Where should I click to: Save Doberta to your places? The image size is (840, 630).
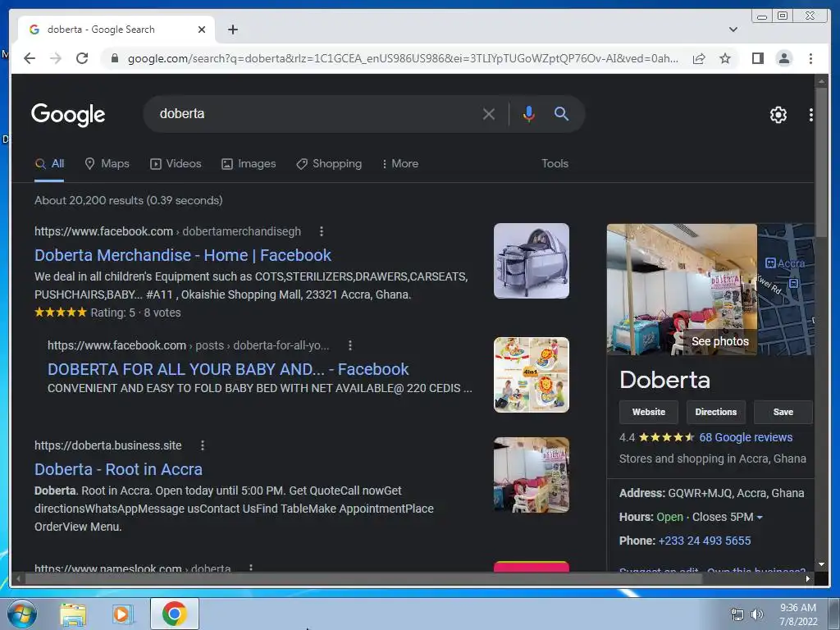tap(783, 412)
